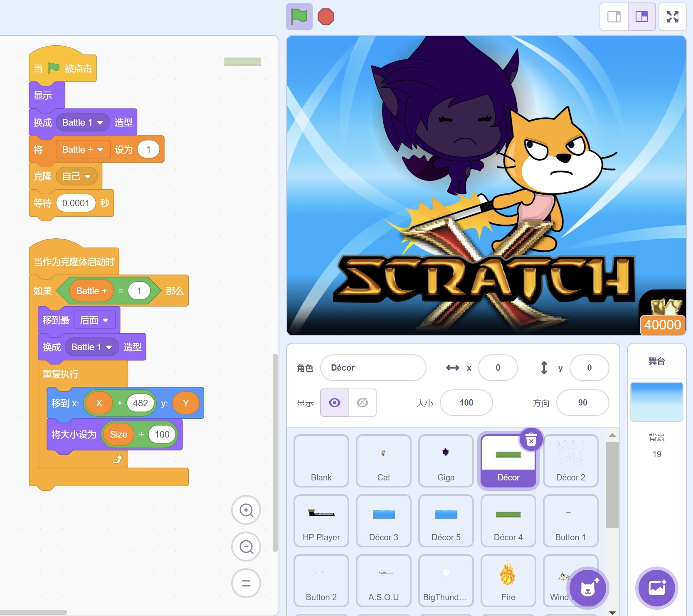Click the sprite size field showing 100
The width and height of the screenshot is (693, 616).
pos(466,403)
